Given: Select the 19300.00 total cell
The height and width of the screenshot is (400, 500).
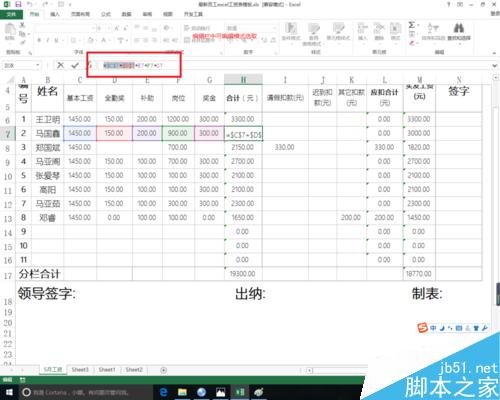Looking at the screenshot, I should point(243,274).
